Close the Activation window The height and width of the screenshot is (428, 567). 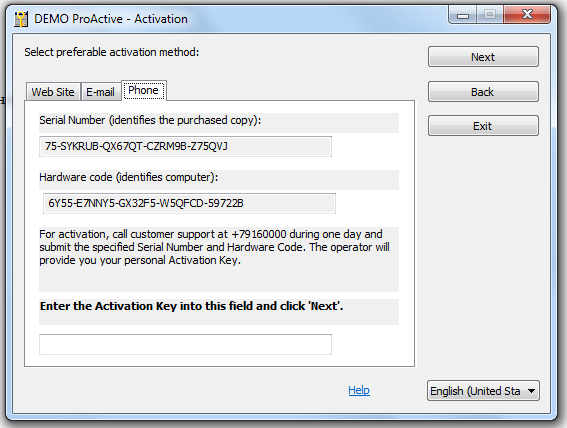pyautogui.click(x=527, y=15)
